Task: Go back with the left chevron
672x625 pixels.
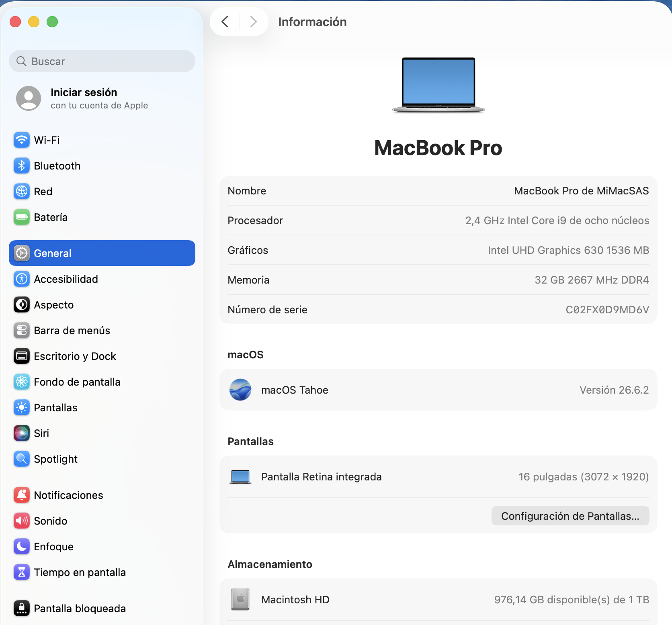Action: (225, 22)
